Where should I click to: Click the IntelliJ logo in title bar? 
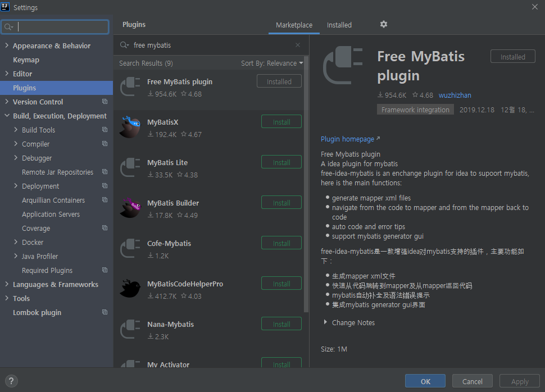pos(5,7)
